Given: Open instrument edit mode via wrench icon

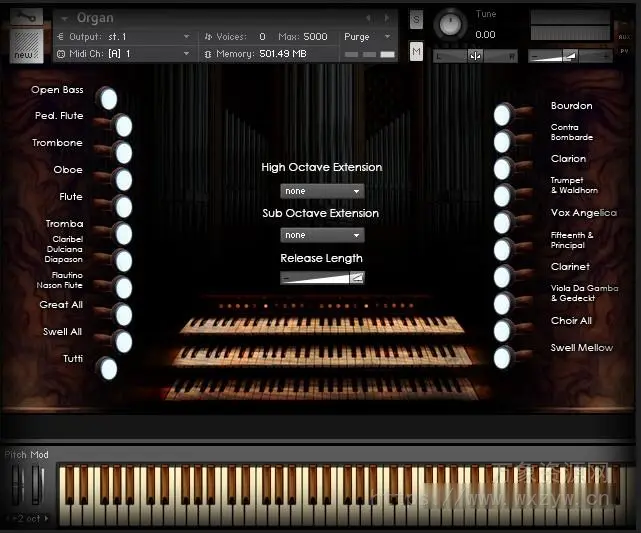Looking at the screenshot, I should coord(26,17).
